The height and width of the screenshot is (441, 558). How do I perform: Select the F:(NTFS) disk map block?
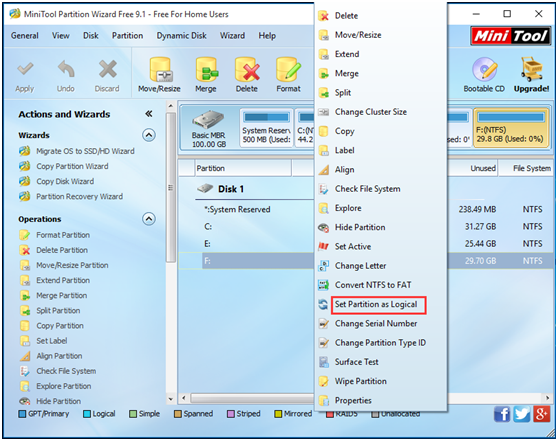511,127
